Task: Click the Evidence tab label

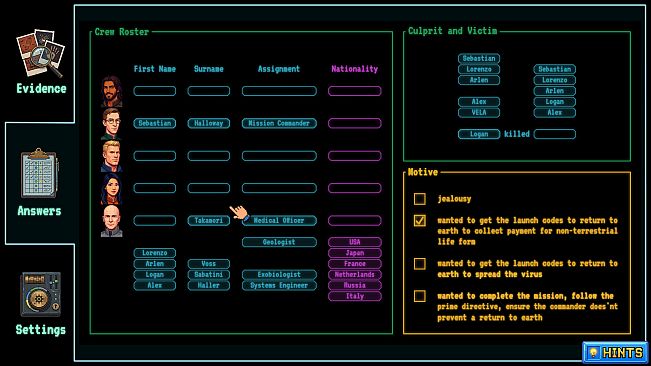Action: [x=41, y=88]
